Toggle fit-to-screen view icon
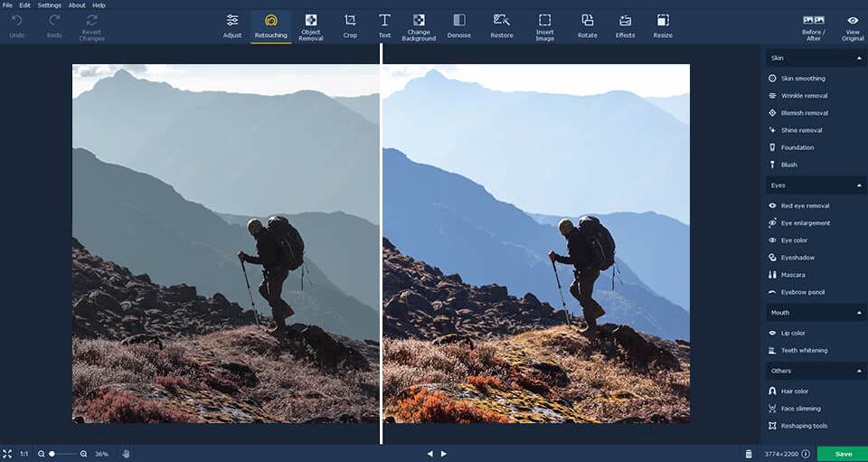The height and width of the screenshot is (462, 868). click(8, 454)
